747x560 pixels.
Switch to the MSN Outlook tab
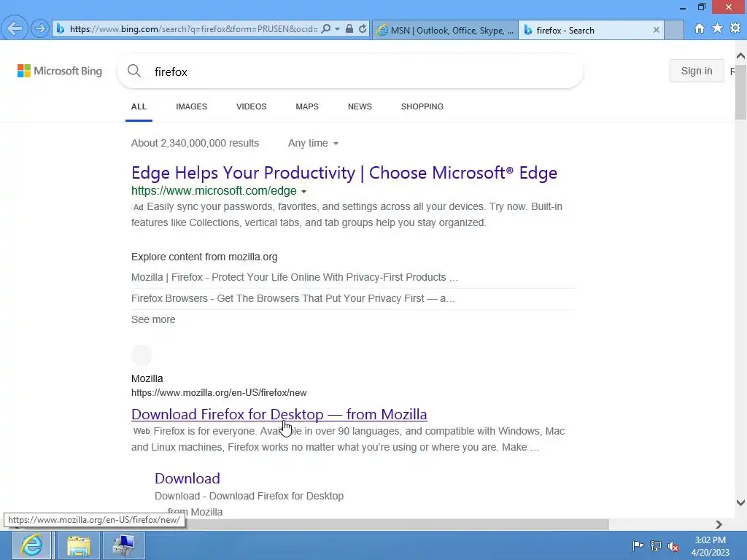pos(445,30)
